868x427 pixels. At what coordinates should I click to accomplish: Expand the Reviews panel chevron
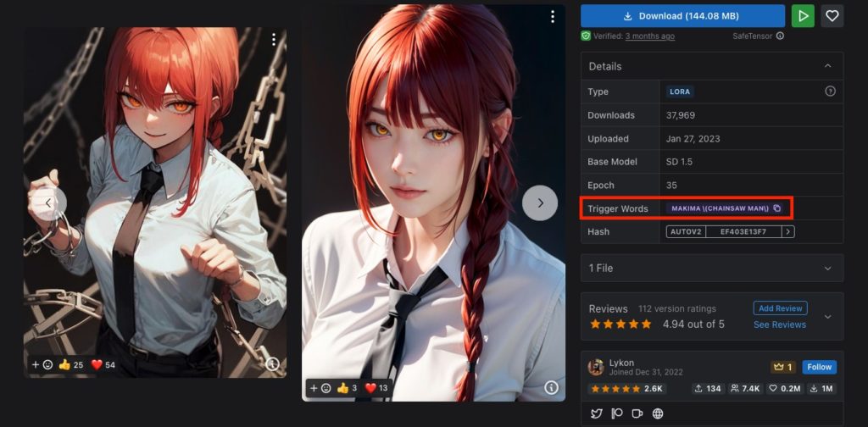[x=827, y=316]
